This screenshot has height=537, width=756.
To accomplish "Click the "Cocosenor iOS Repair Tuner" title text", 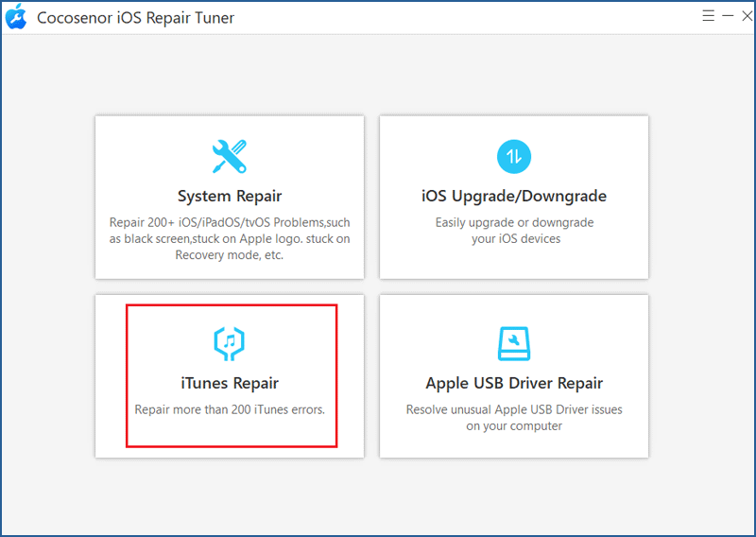I will [135, 18].
